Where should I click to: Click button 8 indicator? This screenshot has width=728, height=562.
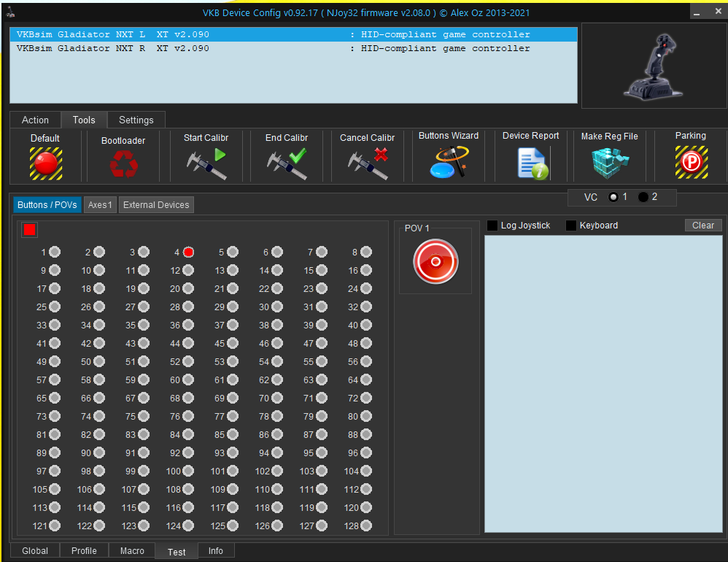point(366,252)
